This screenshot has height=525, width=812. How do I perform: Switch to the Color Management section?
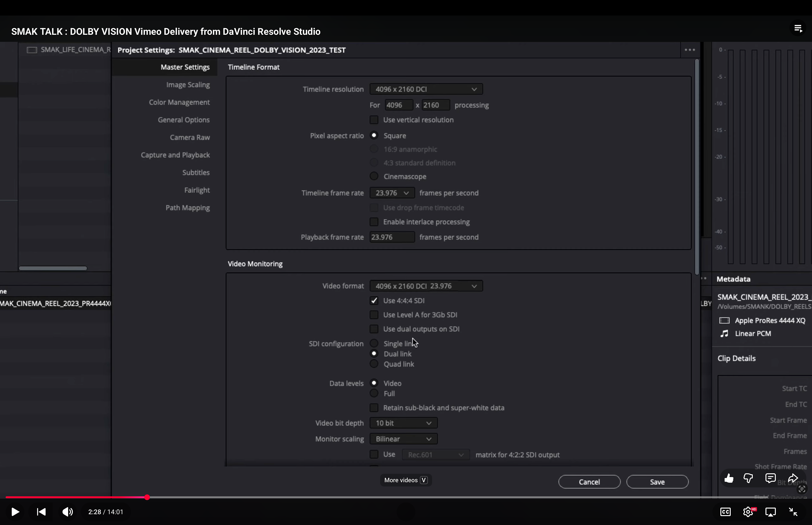tap(179, 102)
